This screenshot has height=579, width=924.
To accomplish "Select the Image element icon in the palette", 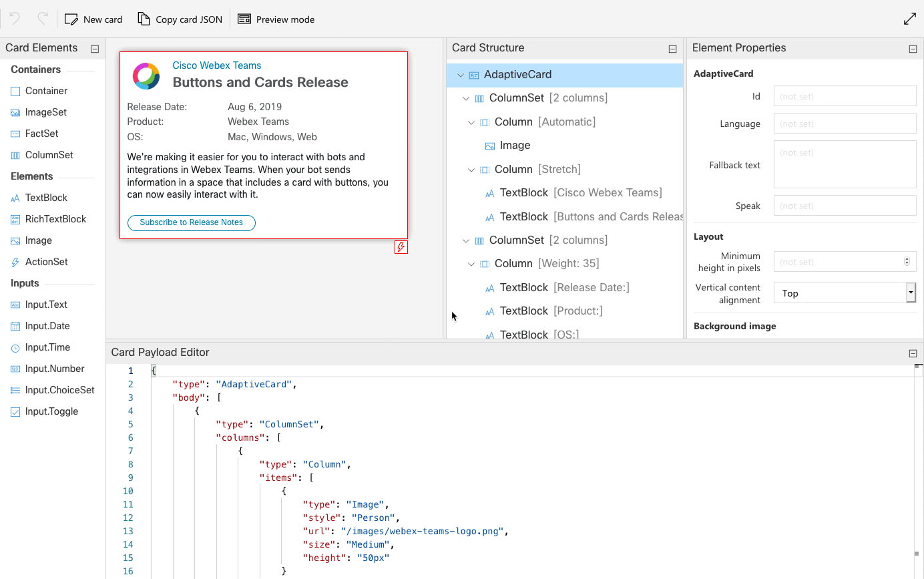I will click(15, 240).
